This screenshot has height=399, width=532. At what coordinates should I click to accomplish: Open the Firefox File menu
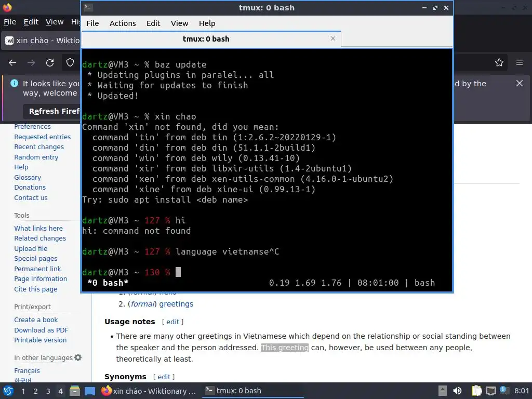tap(10, 22)
